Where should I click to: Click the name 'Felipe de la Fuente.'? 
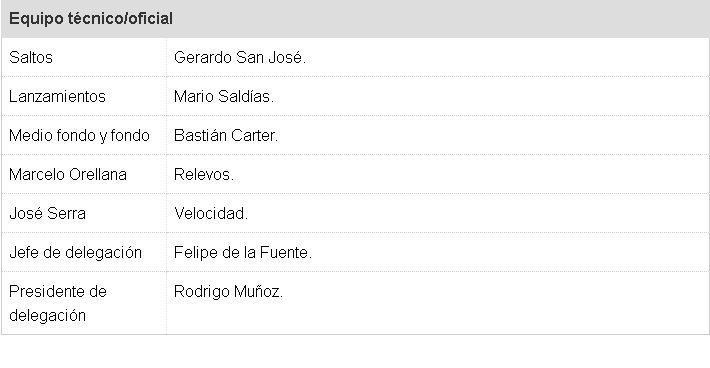pos(243,252)
